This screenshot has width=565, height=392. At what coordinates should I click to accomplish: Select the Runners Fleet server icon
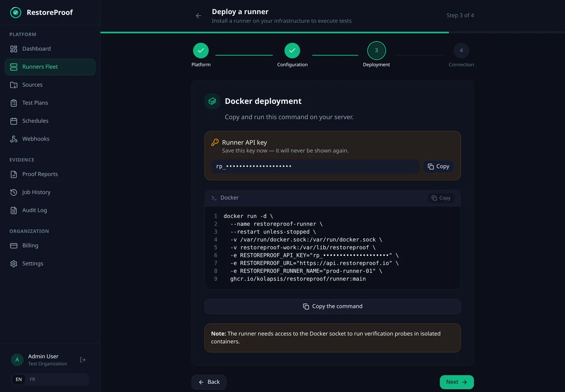tap(14, 67)
